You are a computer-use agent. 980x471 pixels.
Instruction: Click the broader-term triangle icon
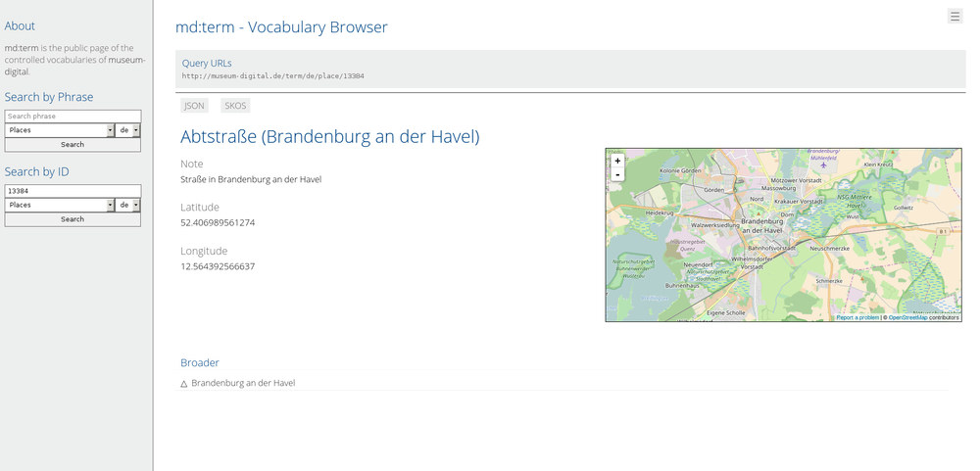[184, 384]
